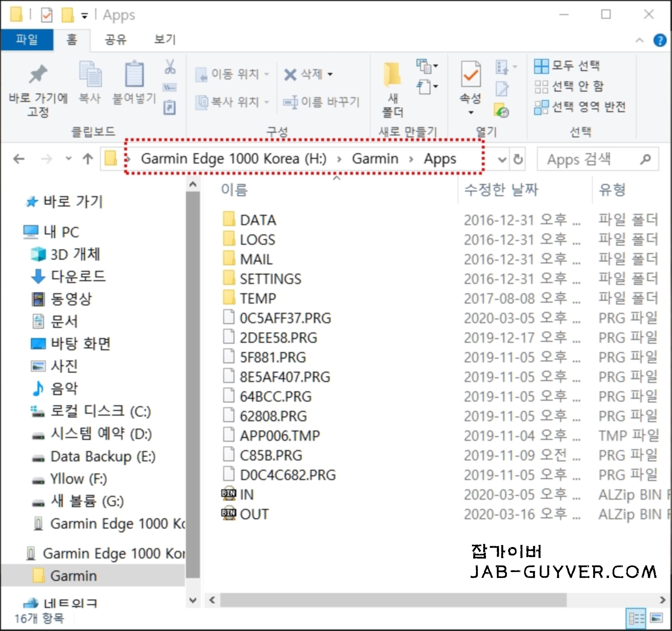Select 로컬 디스크 (C:) in the sidebar
This screenshot has height=631, width=672.
[x=91, y=411]
